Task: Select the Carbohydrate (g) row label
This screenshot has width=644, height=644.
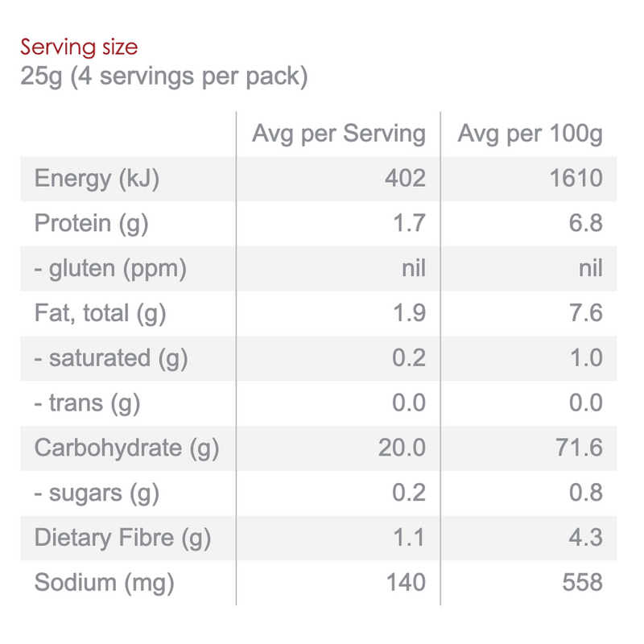Action: pos(126,448)
